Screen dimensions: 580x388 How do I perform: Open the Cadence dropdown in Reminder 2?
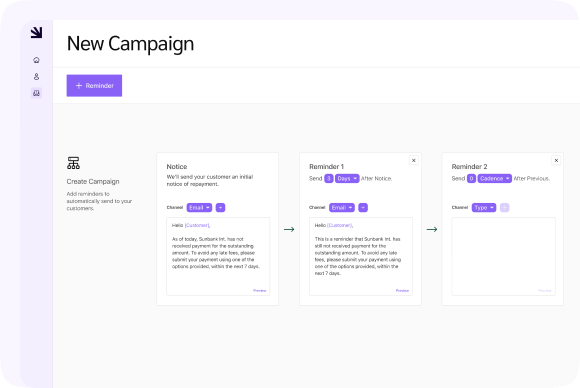pyautogui.click(x=495, y=179)
